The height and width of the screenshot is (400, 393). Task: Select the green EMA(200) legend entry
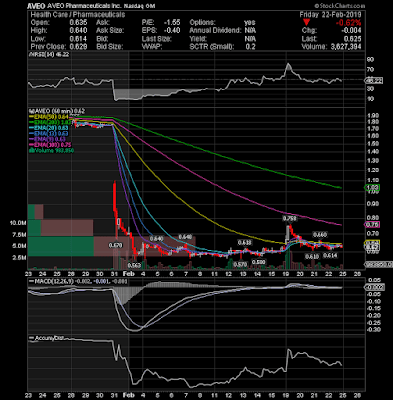51,122
